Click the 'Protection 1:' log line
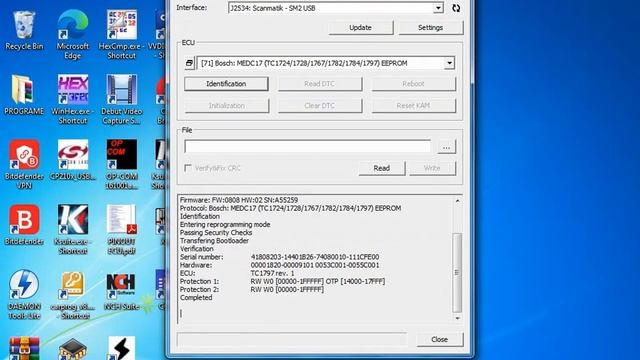 pyautogui.click(x=282, y=282)
